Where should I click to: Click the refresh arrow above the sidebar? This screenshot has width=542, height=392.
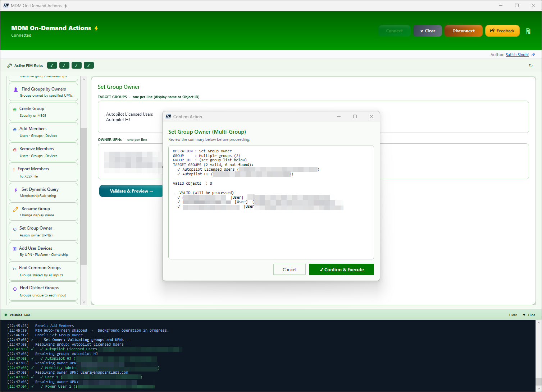point(531,65)
